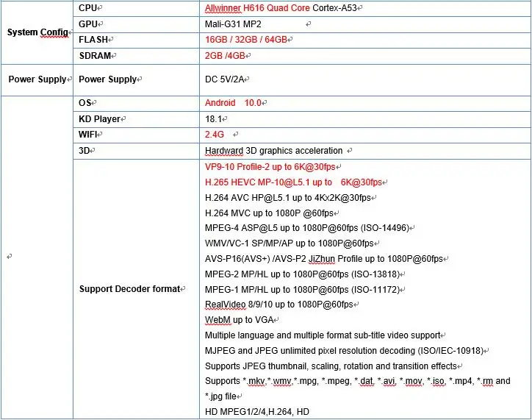Click 'RealVideo 8/9/10 up to 1080P@60fps'
The height and width of the screenshot is (420, 532).
coord(279,305)
